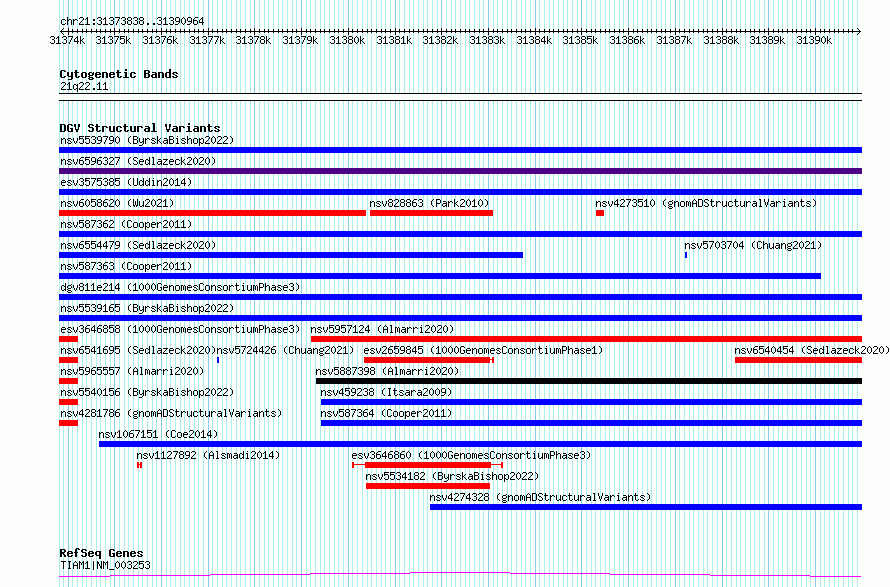Open the nsv1127892 (Alsmadi2014) label
This screenshot has width=890, height=587.
tap(208, 455)
